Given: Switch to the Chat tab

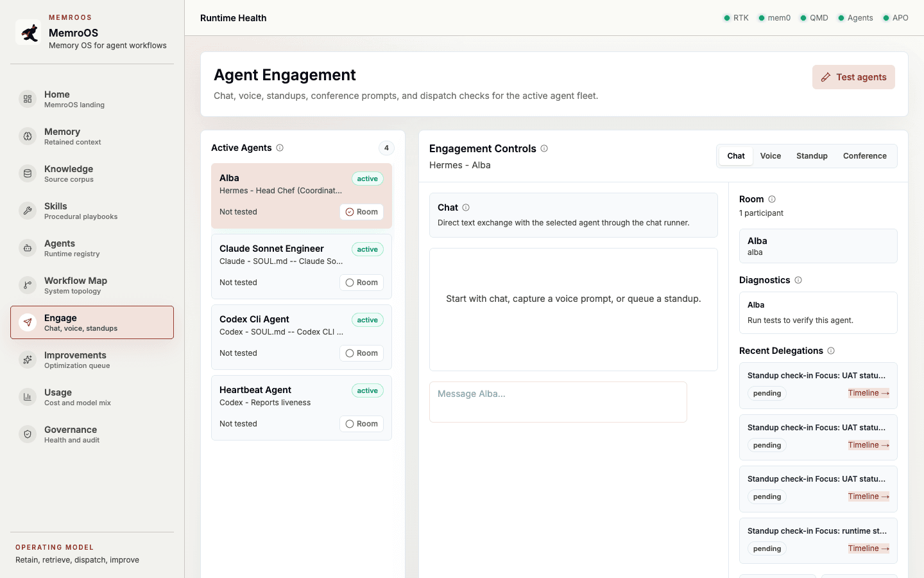Looking at the screenshot, I should 736,156.
